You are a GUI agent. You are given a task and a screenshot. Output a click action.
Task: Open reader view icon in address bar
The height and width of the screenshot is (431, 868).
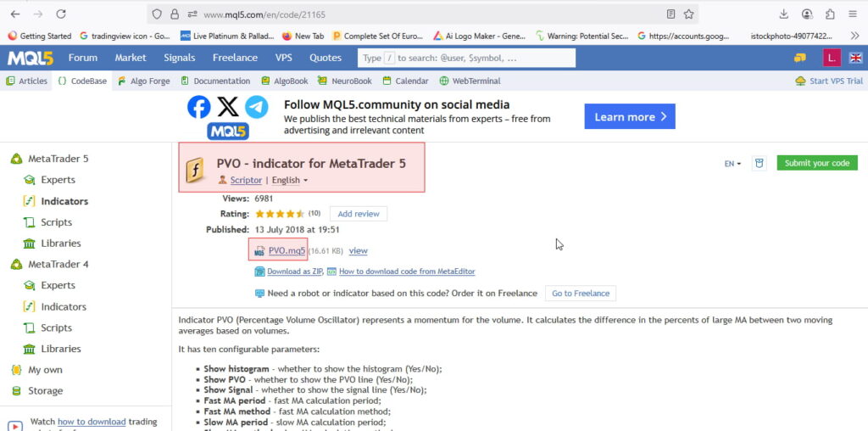tap(671, 14)
